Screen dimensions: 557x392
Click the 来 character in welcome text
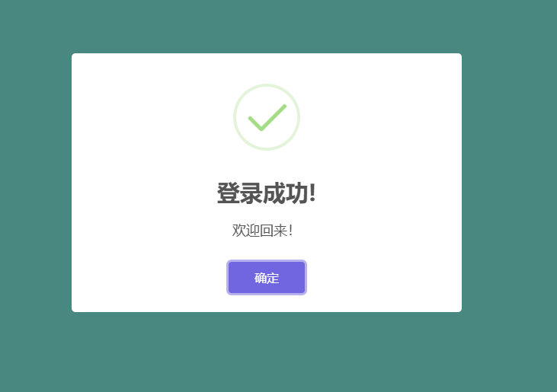click(280, 230)
